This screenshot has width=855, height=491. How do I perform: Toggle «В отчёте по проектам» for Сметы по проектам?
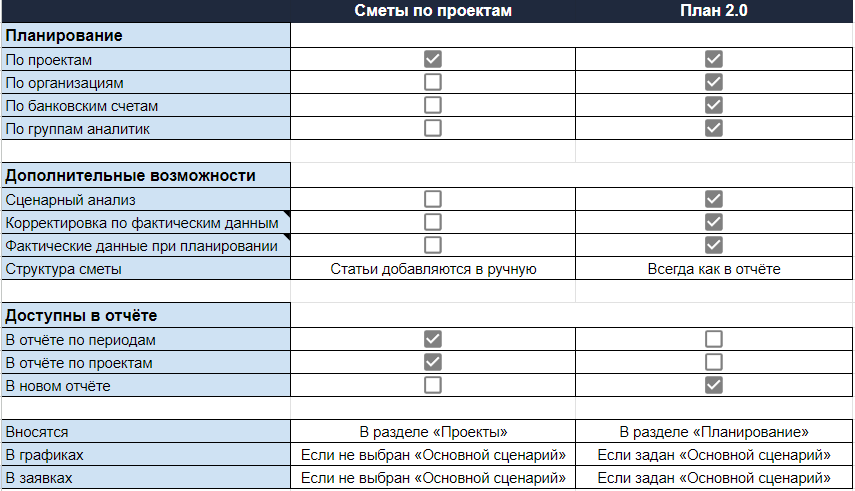(433, 362)
